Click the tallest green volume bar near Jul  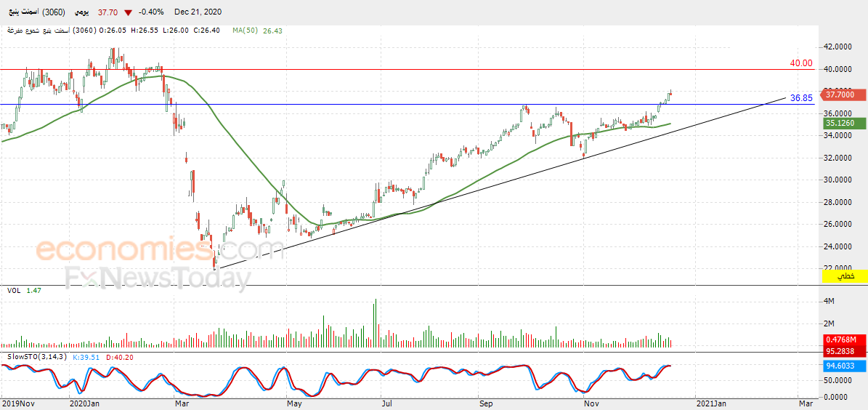376,323
